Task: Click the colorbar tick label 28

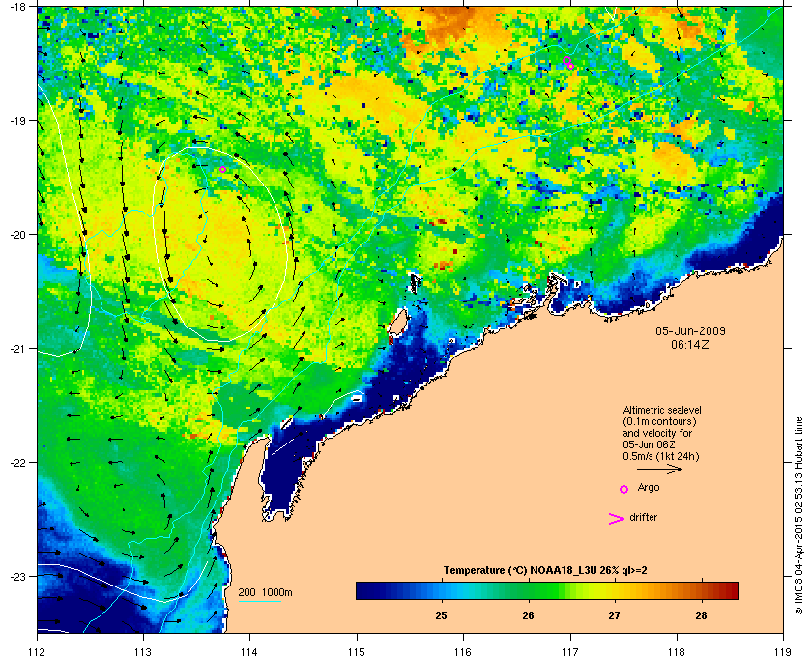Action: [x=701, y=615]
